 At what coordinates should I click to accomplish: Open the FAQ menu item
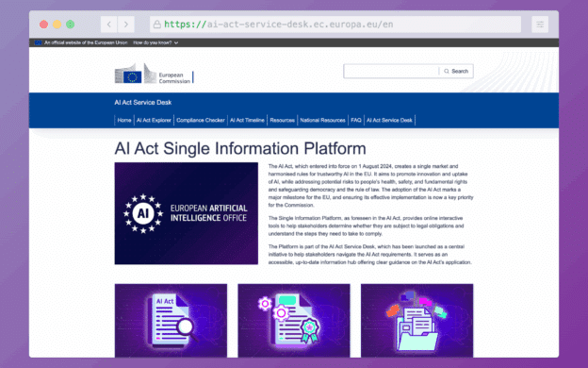pyautogui.click(x=356, y=120)
